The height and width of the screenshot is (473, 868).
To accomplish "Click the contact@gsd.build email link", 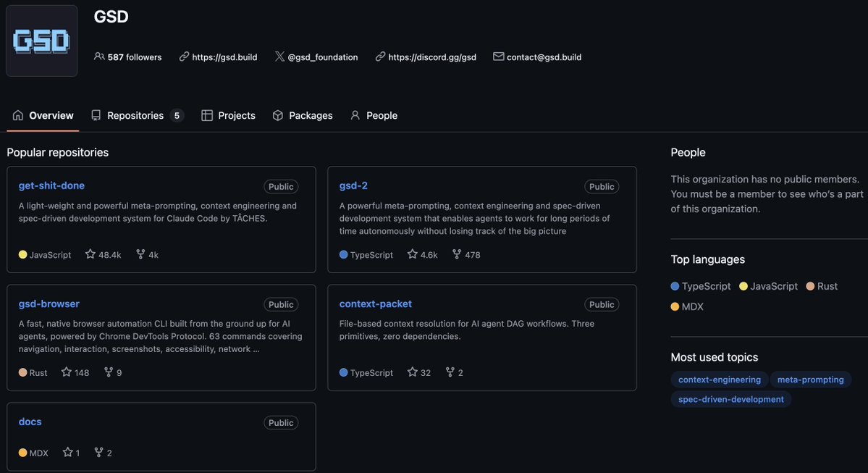I will point(544,57).
